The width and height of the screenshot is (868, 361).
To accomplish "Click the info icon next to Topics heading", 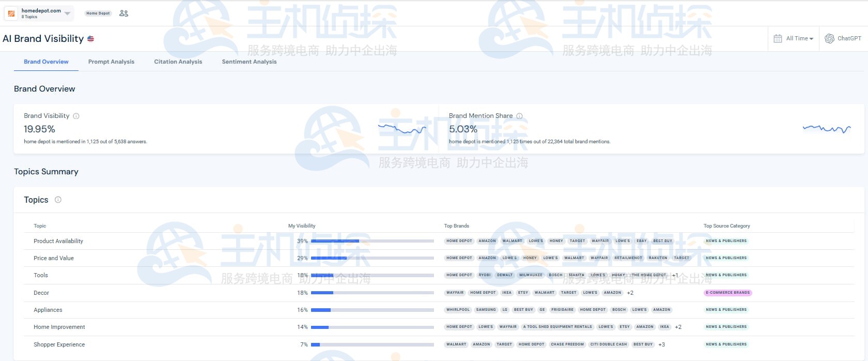I will (58, 200).
